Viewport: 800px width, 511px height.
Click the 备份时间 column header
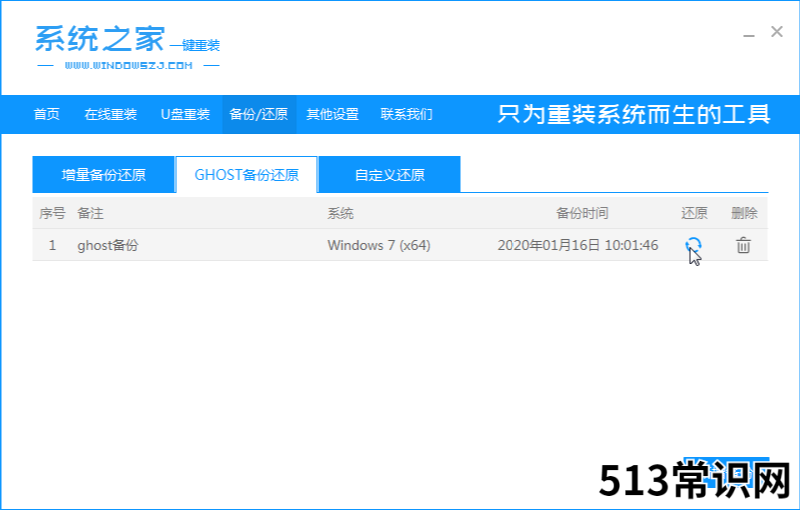tap(582, 213)
